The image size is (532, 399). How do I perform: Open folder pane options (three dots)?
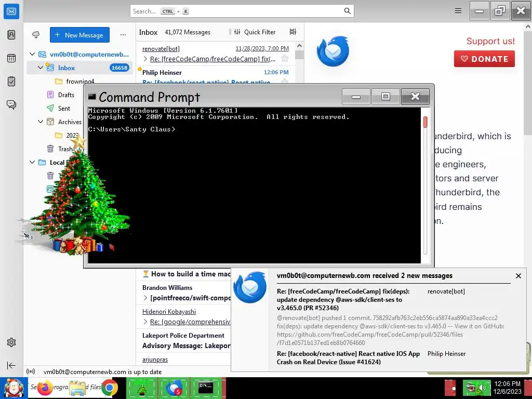pos(123,35)
